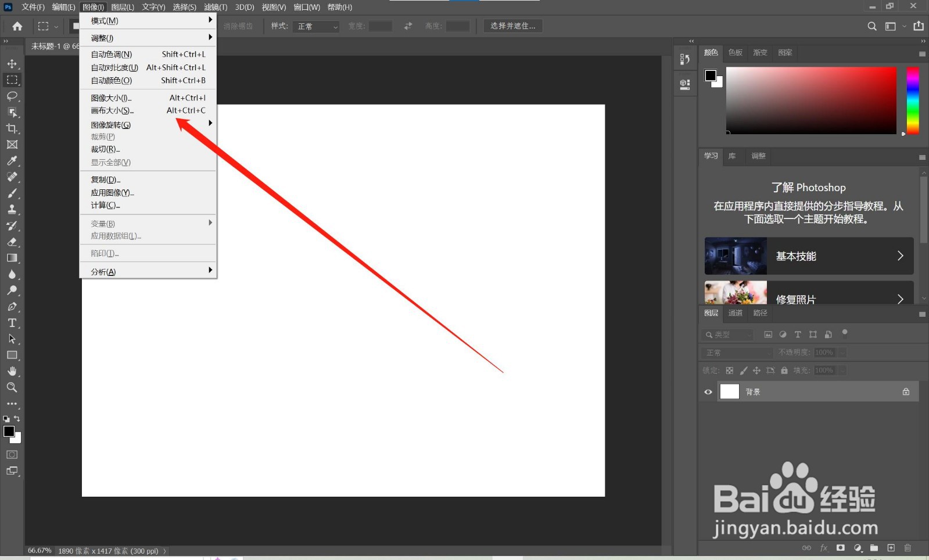
Task: Delete layer trash button
Action: tap(908, 548)
